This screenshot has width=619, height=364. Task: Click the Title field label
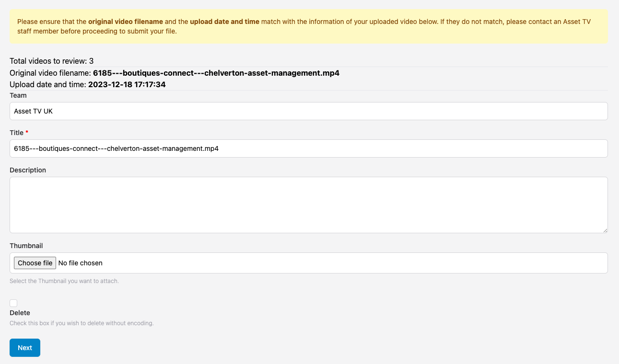pos(16,133)
